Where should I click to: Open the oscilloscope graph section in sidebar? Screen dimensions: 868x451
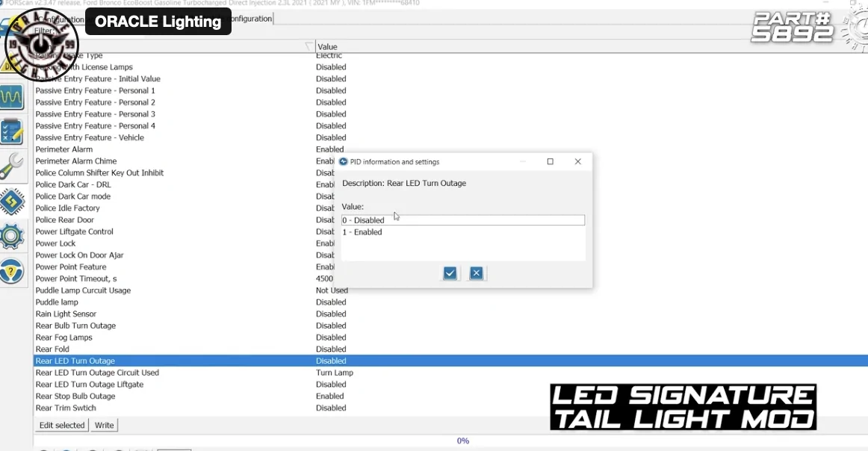pos(12,97)
